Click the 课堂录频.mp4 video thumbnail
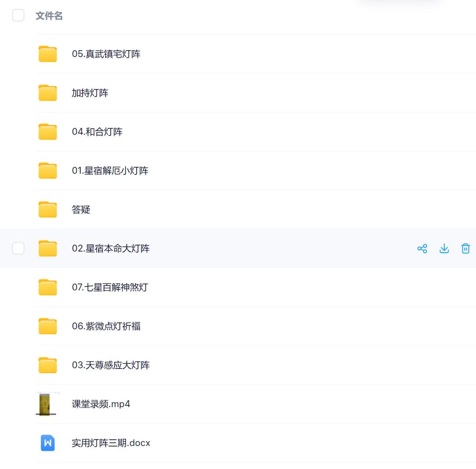This screenshot has width=476, height=469. (47, 404)
